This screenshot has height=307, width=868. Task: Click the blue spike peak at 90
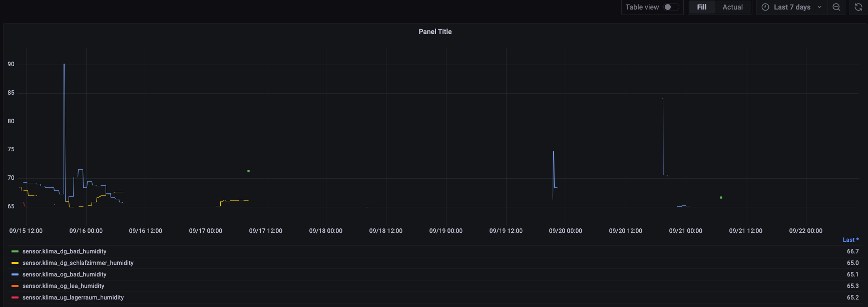(64, 65)
